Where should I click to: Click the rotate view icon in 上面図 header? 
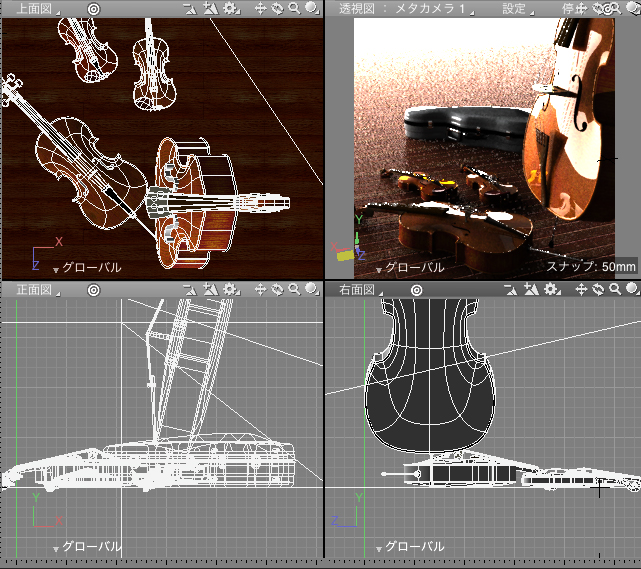click(x=277, y=8)
